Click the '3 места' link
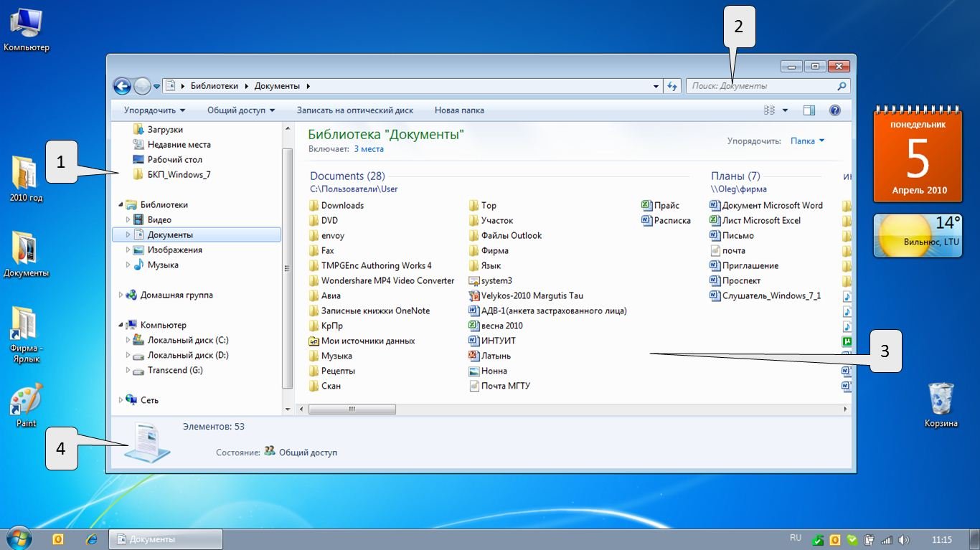 coord(369,149)
